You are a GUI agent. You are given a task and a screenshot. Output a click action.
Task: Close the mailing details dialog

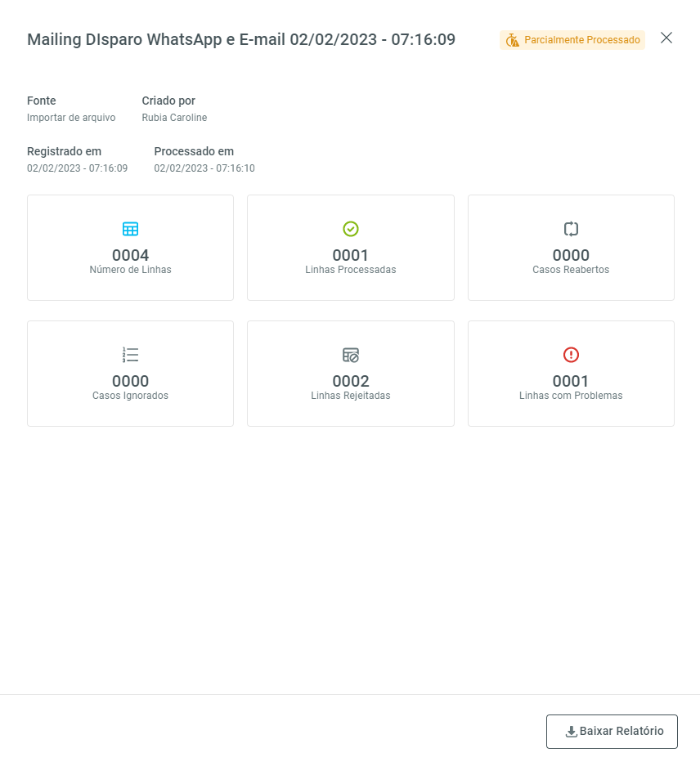point(666,38)
